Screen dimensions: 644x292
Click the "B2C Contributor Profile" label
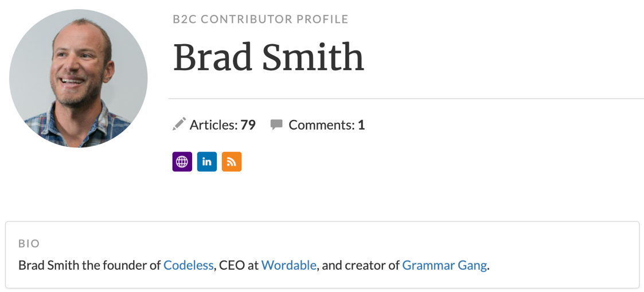click(260, 20)
